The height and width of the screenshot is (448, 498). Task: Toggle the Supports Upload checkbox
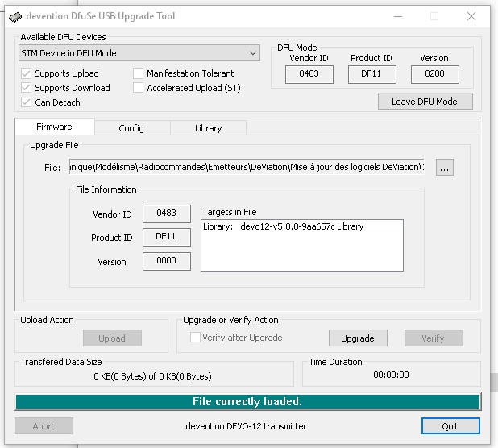tap(26, 73)
